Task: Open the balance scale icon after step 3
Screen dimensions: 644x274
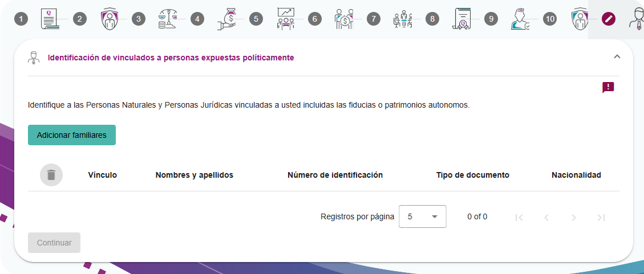Action: click(x=168, y=19)
